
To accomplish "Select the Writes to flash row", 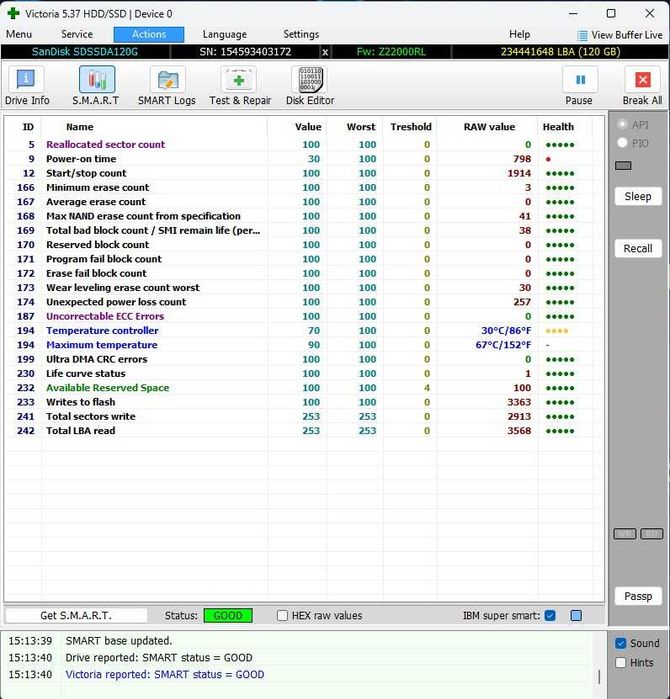I will tap(304, 402).
